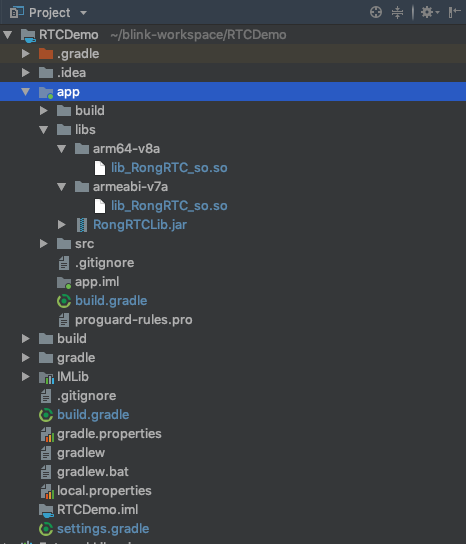Screen dimensions: 466x544
Task: Select lib_RongRTC_so.so under armeabi-v7a
Action: pos(169,206)
